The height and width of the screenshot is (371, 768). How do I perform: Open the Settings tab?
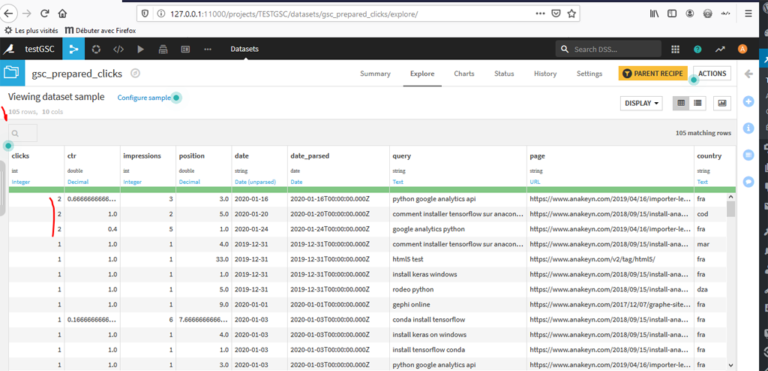(x=589, y=74)
